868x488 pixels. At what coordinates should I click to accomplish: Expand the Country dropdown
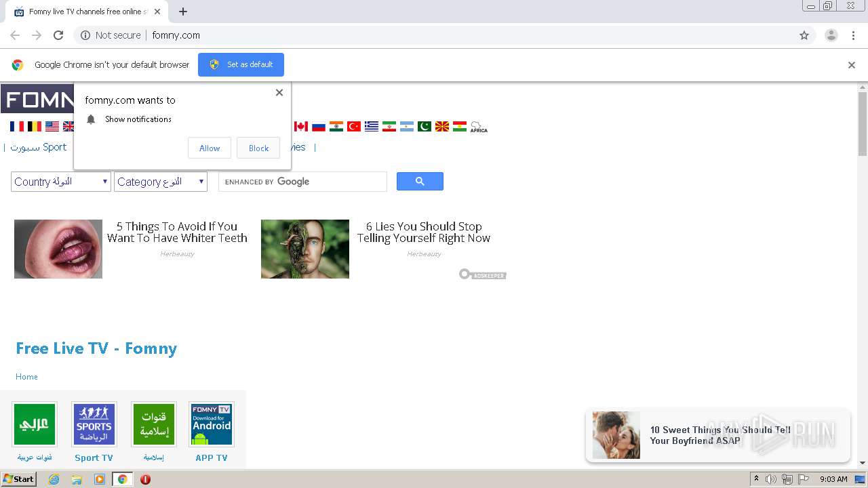[61, 182]
